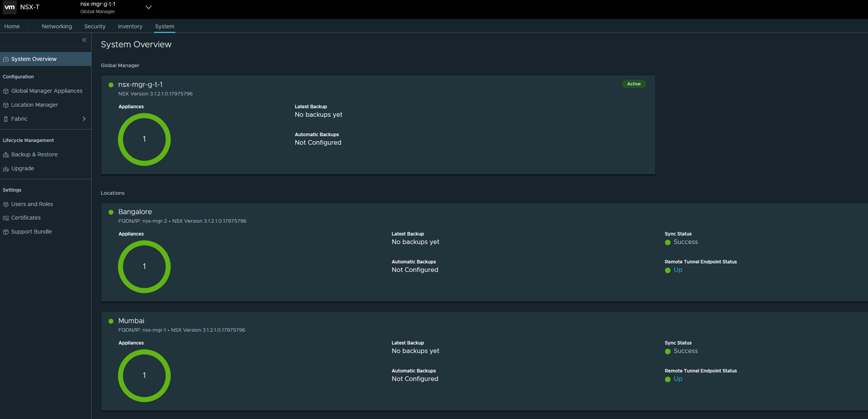Click the VMware vm logo icon
Image resolution: width=868 pixels, height=419 pixels.
pos(9,7)
